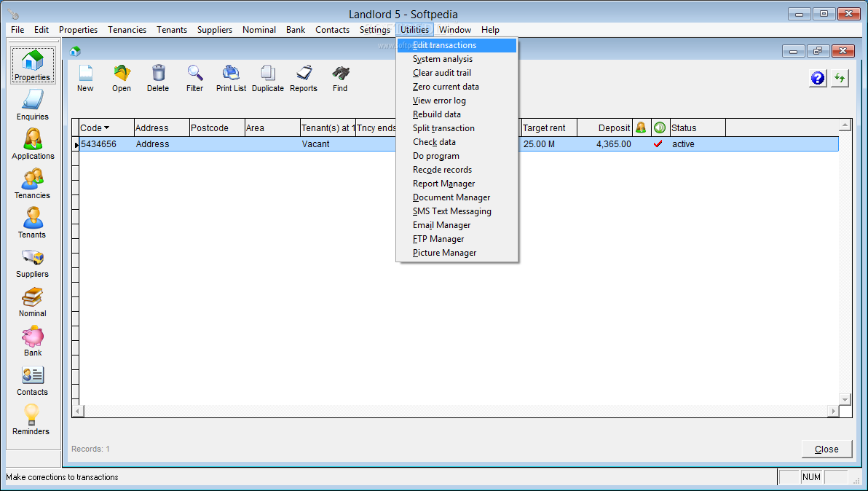868x491 pixels.
Task: Click the grid's vertical scrollbar down arrow
Action: [x=845, y=400]
